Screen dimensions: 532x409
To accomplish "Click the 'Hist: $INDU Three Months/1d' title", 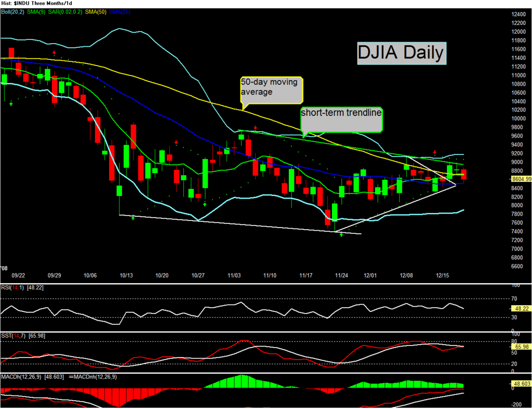I will click(x=37, y=4).
